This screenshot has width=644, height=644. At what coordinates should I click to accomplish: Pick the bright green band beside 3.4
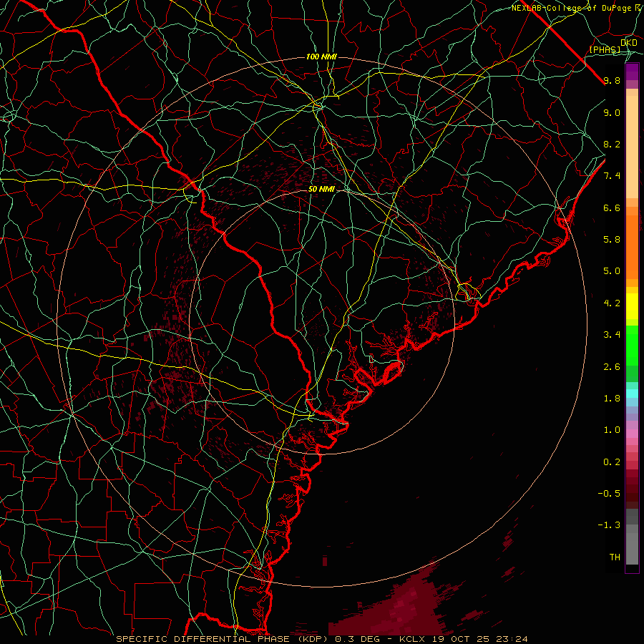click(632, 345)
